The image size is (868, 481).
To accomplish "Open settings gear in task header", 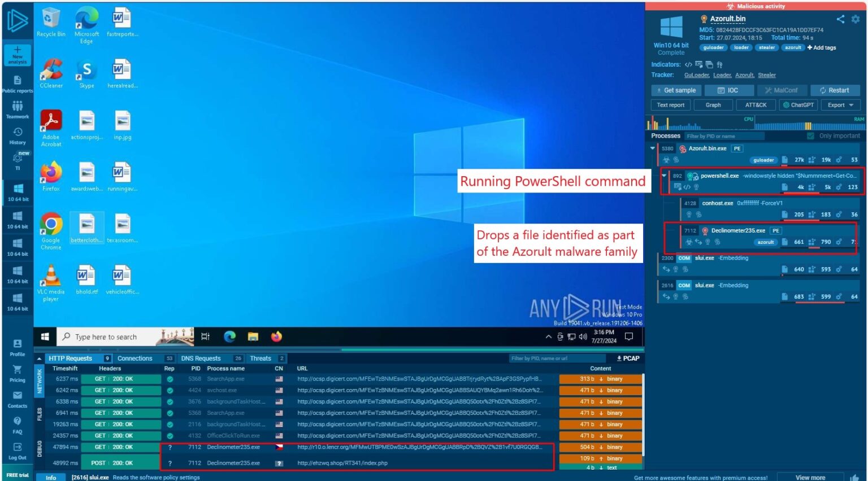I will tap(856, 19).
